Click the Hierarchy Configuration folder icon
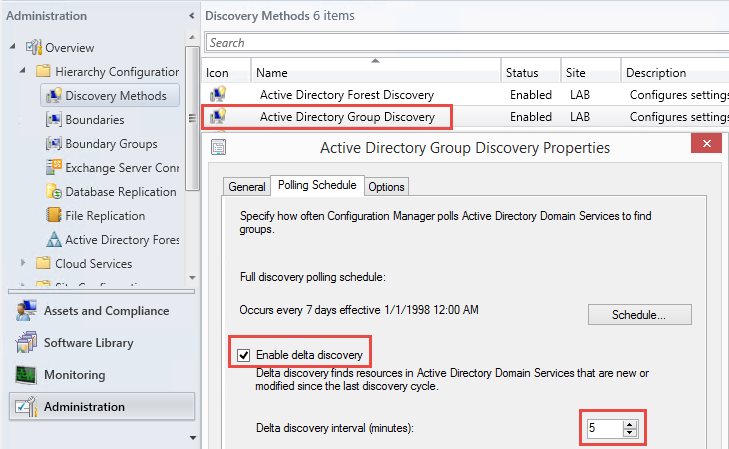The image size is (729, 449). [43, 71]
